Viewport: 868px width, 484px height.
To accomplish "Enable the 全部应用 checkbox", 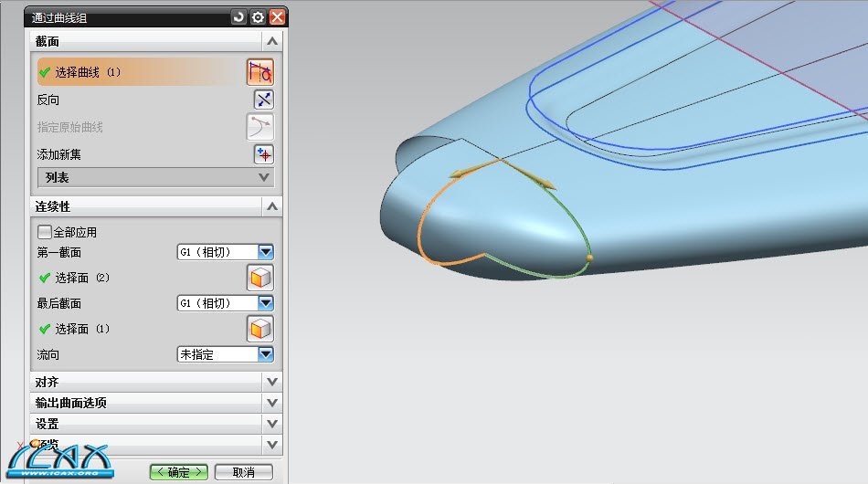I will click(x=45, y=233).
